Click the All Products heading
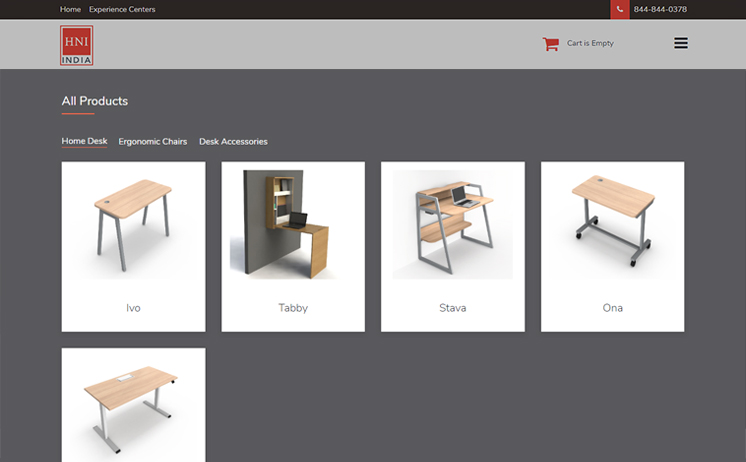The image size is (746, 462). click(x=95, y=101)
